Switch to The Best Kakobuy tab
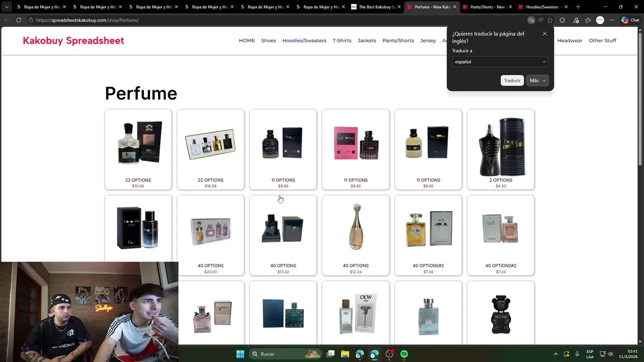This screenshot has height=362, width=644. coord(375,7)
